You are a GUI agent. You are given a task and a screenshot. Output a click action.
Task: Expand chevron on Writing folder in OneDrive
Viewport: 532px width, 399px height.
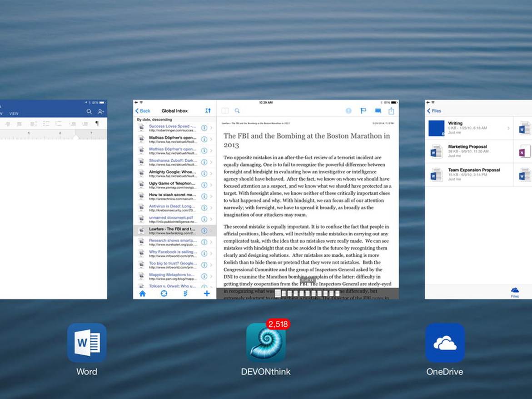[508, 128]
